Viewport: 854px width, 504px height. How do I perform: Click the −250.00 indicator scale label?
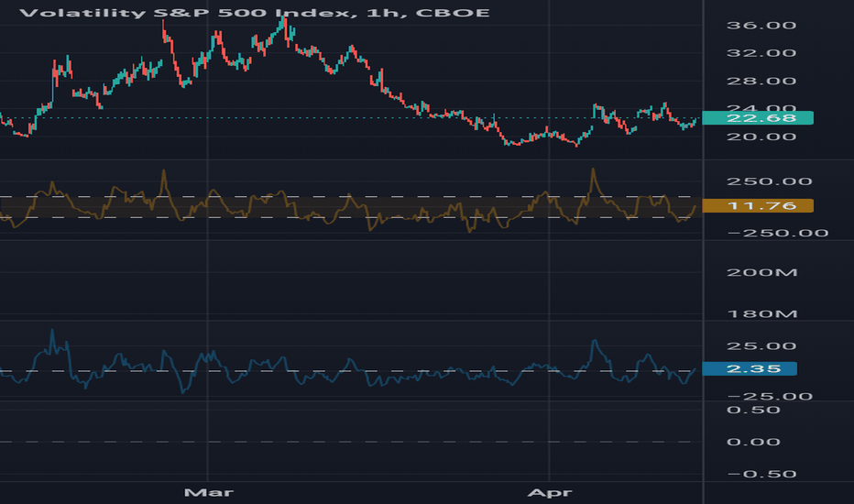tap(777, 233)
